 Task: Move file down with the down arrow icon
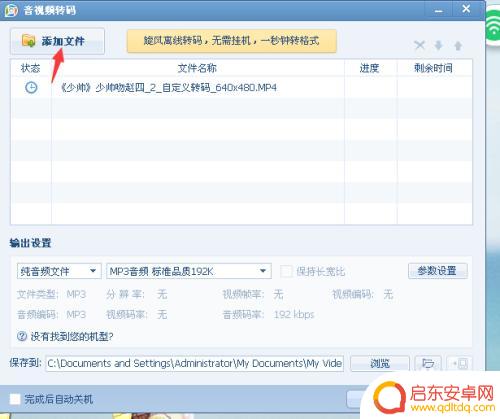439,45
